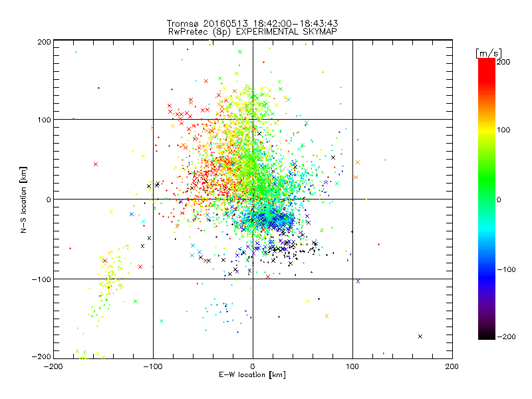
Task: Click the E-W axis tick label "-200"
Action: (53, 366)
